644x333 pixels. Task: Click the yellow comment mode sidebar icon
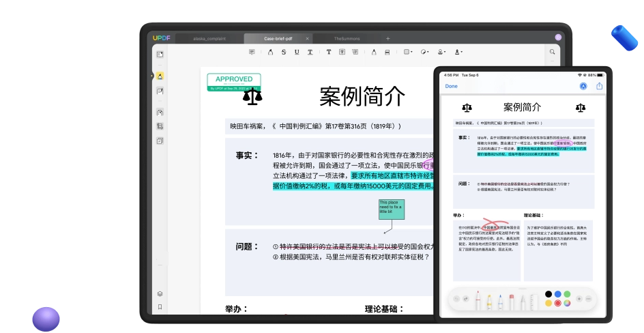160,76
